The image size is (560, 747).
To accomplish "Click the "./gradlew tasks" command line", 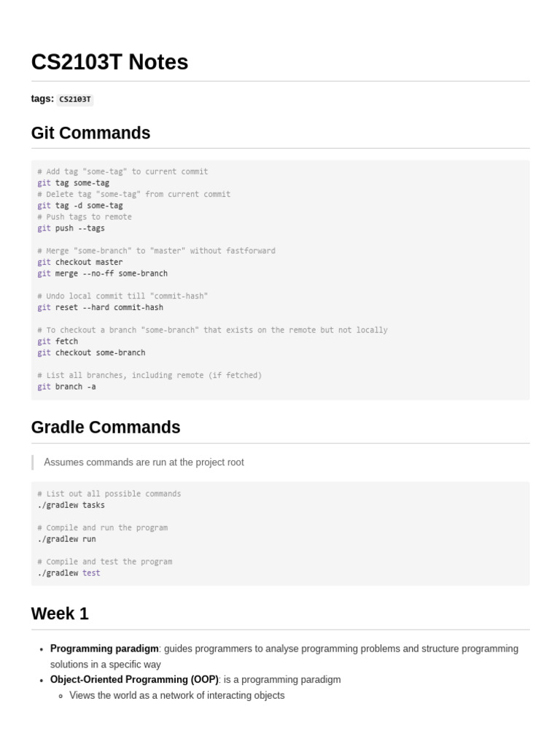I will [x=71, y=505].
